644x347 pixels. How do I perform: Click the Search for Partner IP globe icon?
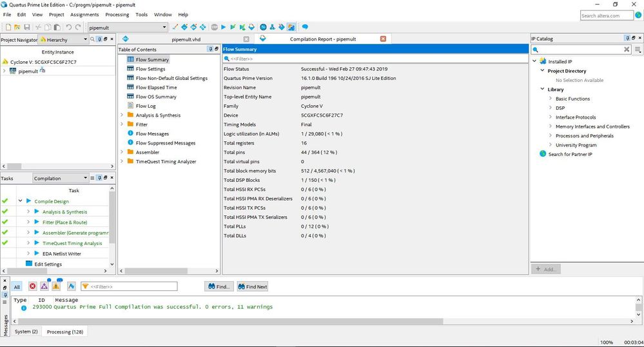[x=543, y=154]
